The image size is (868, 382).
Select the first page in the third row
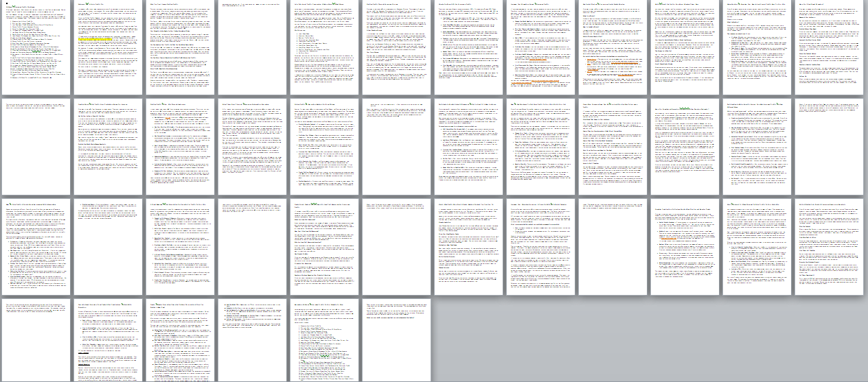36,247
